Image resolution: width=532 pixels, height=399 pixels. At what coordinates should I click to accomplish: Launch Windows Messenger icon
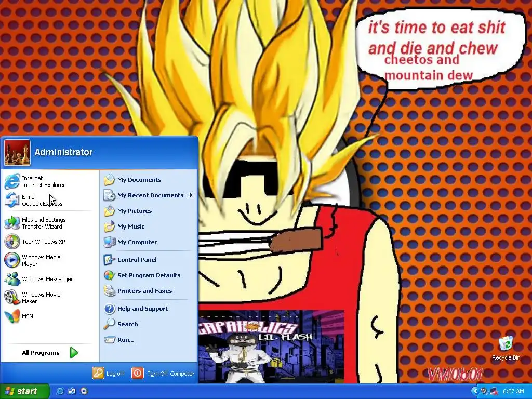coord(12,279)
